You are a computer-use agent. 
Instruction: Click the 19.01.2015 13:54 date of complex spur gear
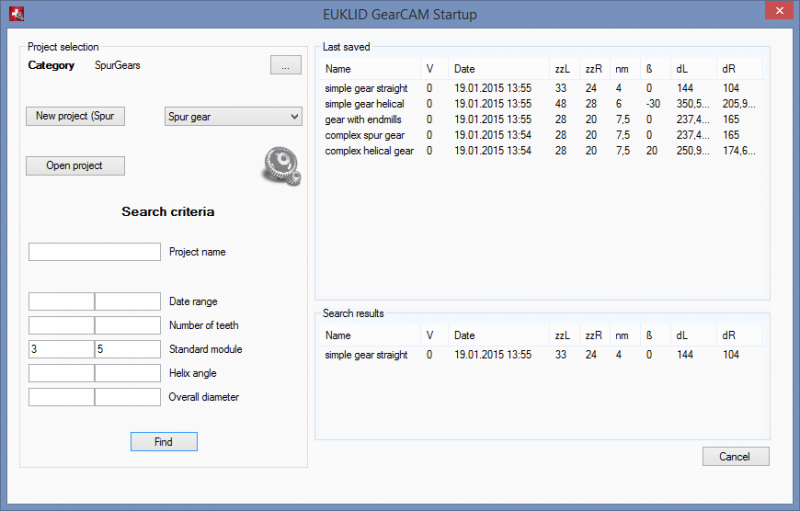[493, 135]
